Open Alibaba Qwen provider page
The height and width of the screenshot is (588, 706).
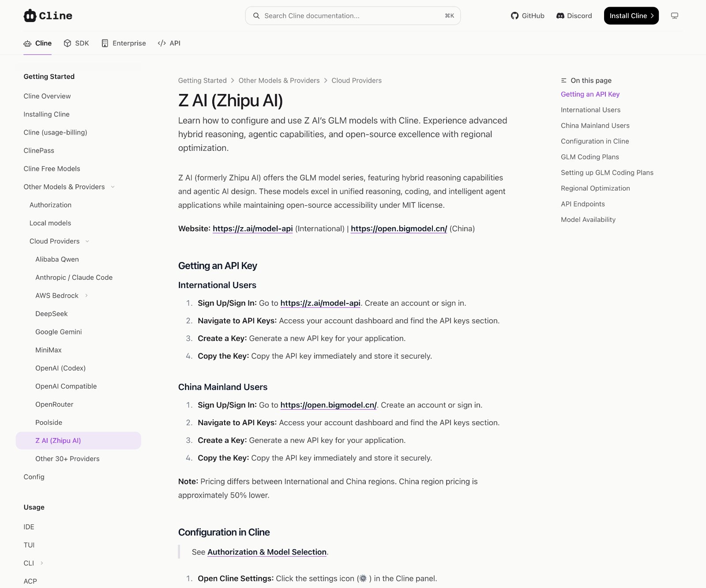(x=57, y=259)
